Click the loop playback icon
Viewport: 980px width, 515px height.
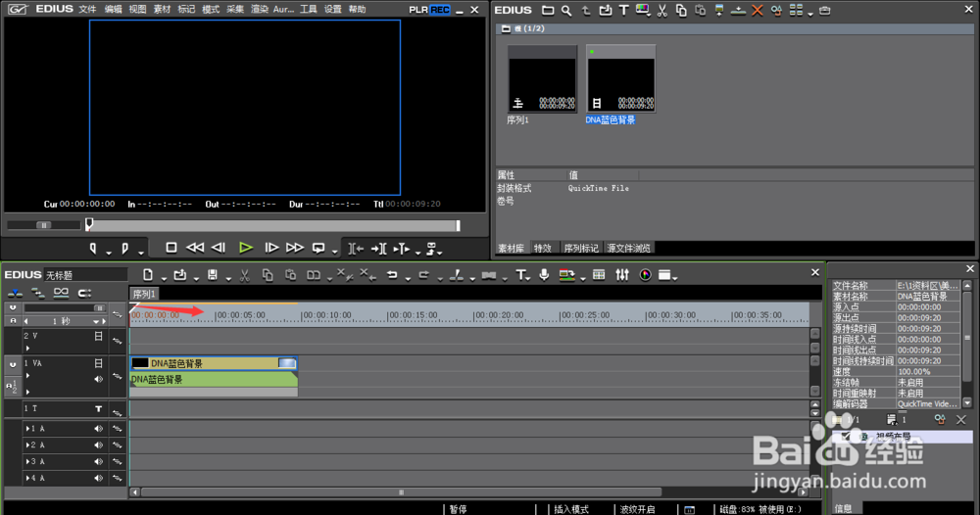[x=318, y=248]
